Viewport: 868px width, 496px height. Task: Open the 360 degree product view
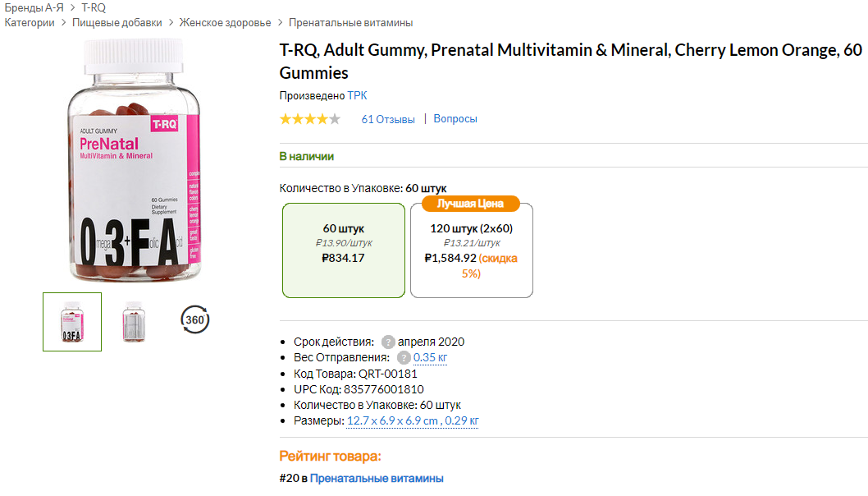(x=194, y=319)
